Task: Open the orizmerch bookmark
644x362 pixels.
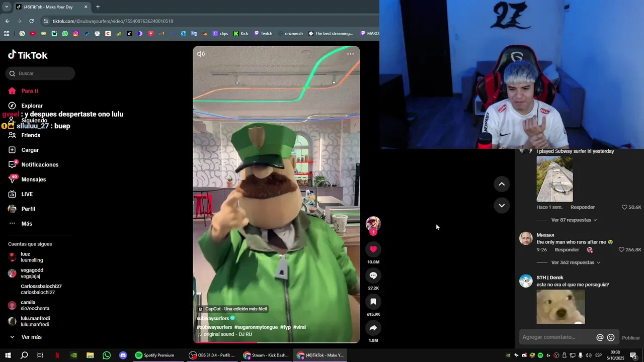Action: (x=290, y=34)
